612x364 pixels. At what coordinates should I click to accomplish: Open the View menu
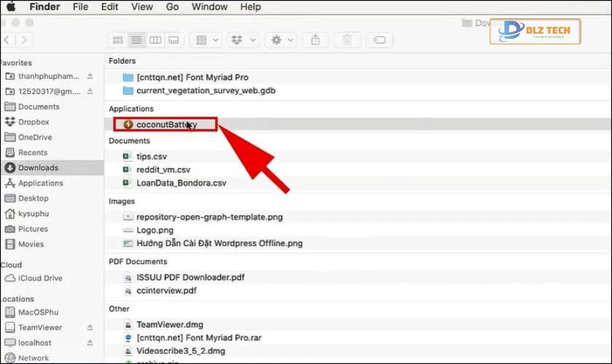tap(141, 7)
